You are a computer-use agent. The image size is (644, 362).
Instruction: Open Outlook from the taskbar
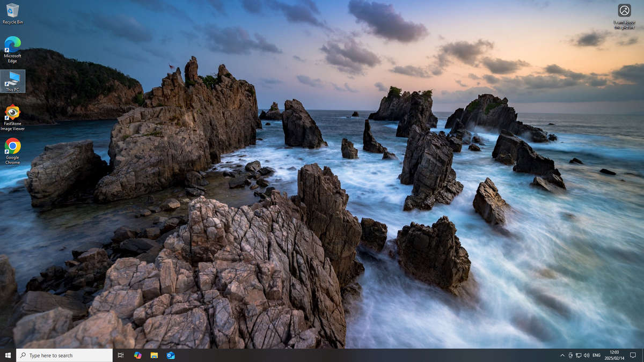click(171, 355)
